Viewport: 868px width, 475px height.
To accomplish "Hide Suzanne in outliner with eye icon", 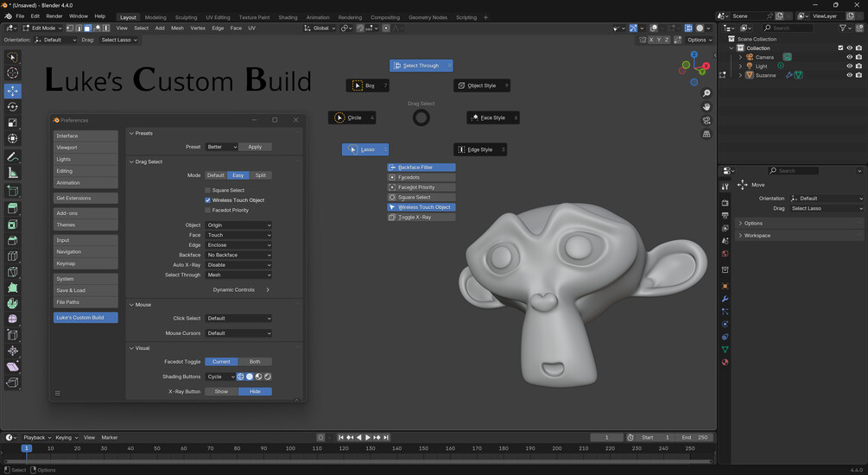I will [849, 75].
